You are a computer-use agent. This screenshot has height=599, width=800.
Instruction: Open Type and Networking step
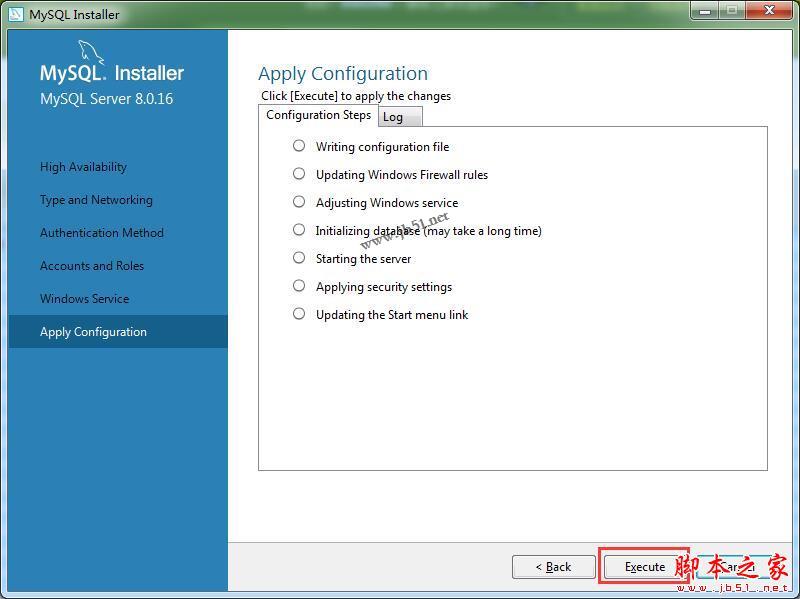96,200
